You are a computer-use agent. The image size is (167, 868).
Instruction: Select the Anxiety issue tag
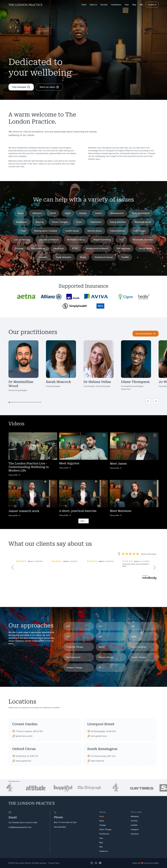pyautogui.click(x=83, y=213)
